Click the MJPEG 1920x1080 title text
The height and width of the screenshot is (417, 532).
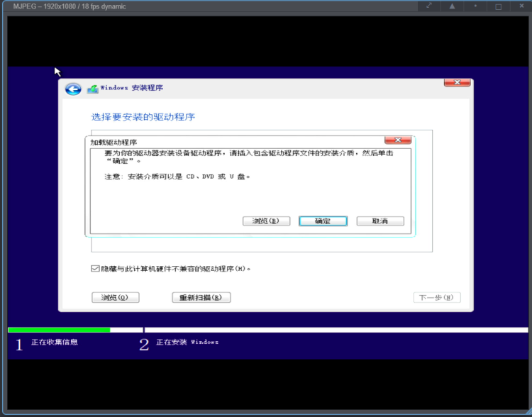(70, 6)
